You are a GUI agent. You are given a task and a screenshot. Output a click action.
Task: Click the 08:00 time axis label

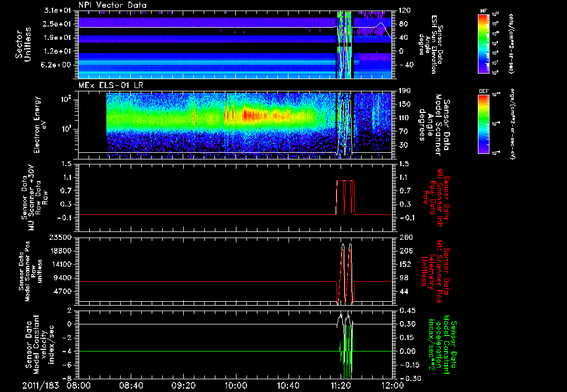(x=79, y=385)
